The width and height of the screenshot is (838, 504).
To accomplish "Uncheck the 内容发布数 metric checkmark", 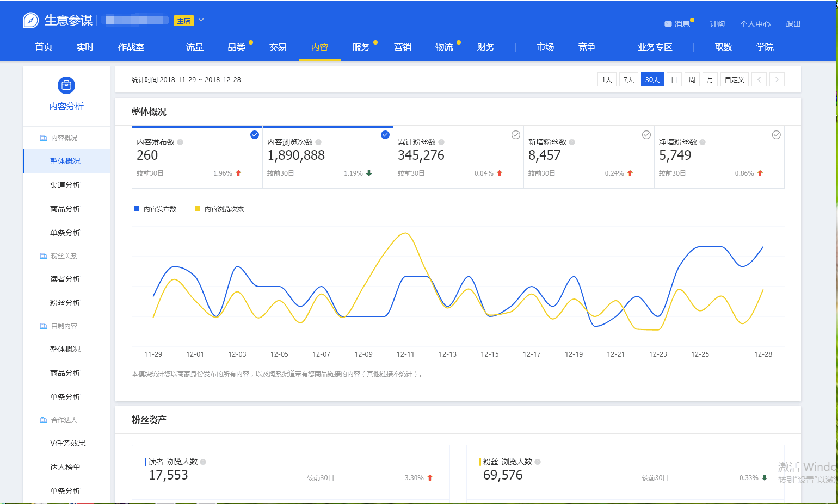I will (255, 135).
